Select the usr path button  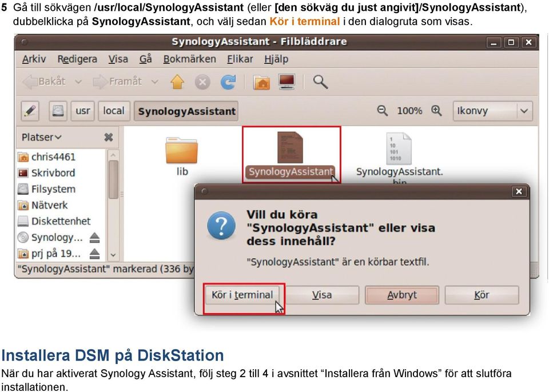[x=82, y=111]
